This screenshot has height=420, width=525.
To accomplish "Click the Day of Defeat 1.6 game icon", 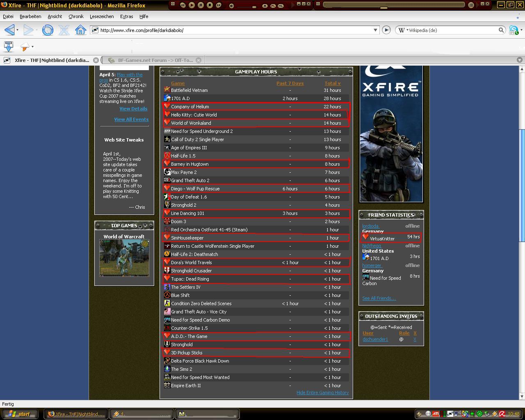I will click(x=167, y=196).
